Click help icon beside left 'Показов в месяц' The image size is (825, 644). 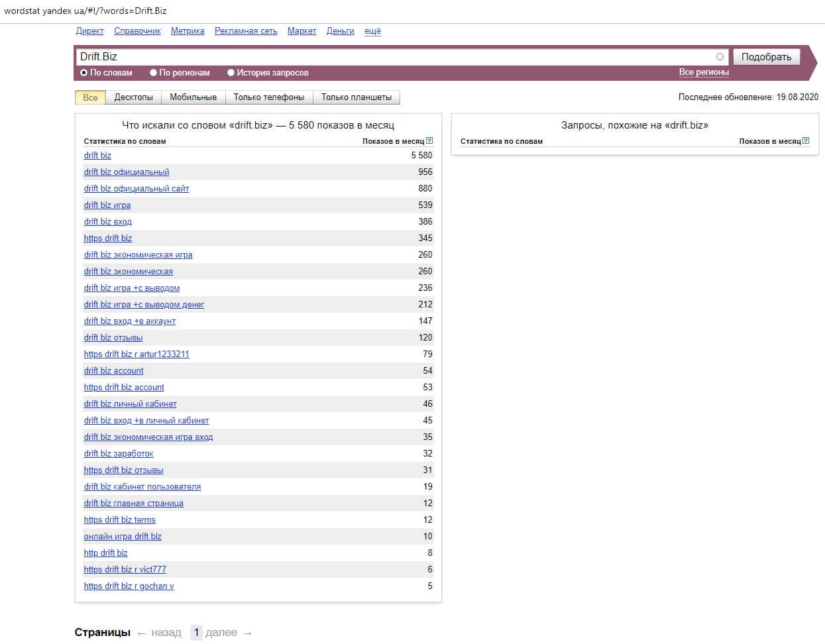(429, 140)
